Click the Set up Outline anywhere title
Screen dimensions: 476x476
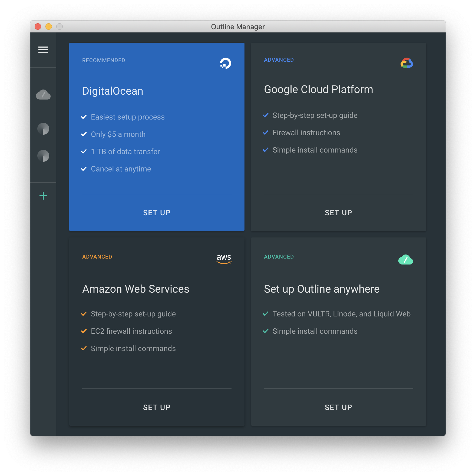point(322,289)
